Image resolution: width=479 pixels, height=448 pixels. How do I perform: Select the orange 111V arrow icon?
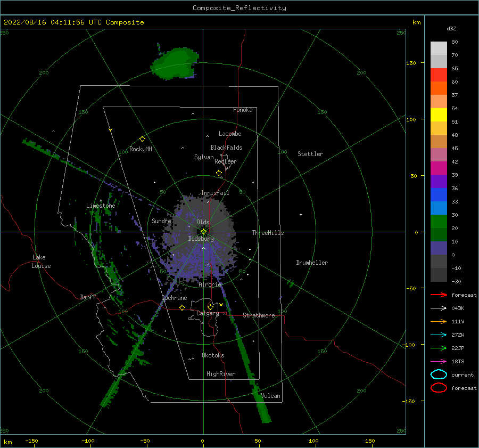click(439, 321)
